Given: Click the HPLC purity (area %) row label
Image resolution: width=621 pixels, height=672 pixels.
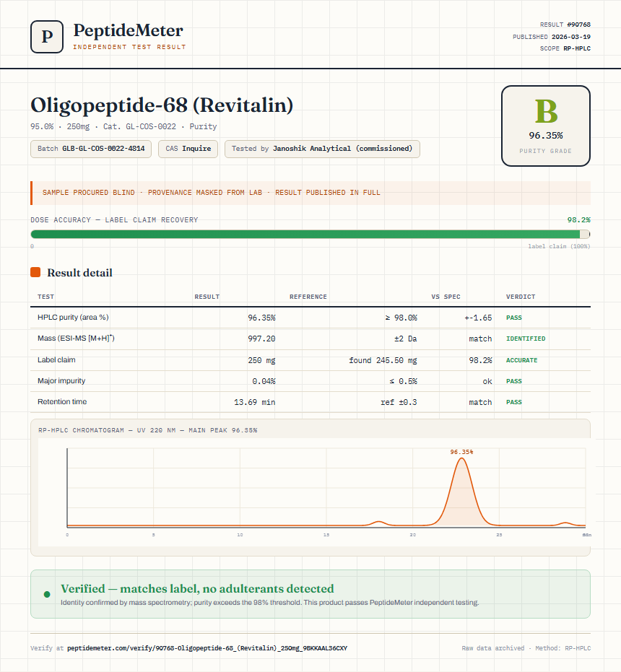Looking at the screenshot, I should [73, 317].
